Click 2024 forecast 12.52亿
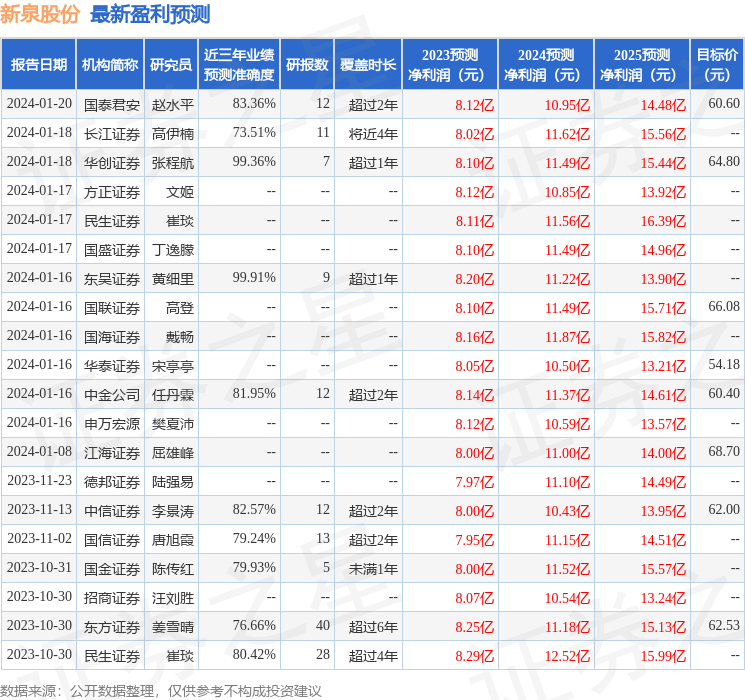 567,656
